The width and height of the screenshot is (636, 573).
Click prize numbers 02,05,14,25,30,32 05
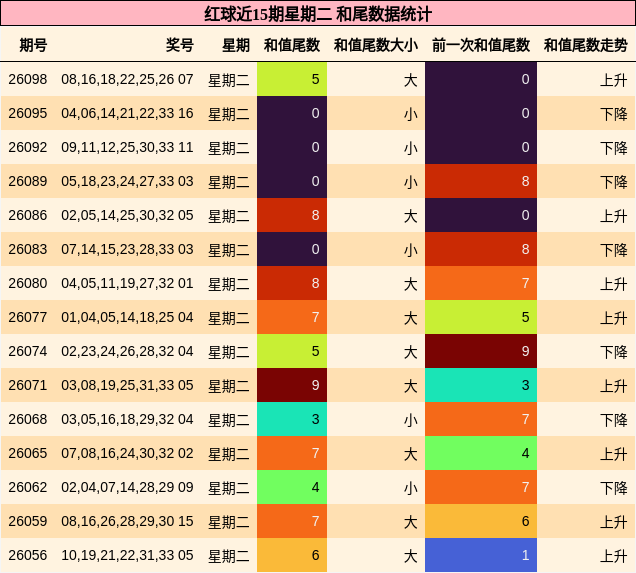click(127, 215)
